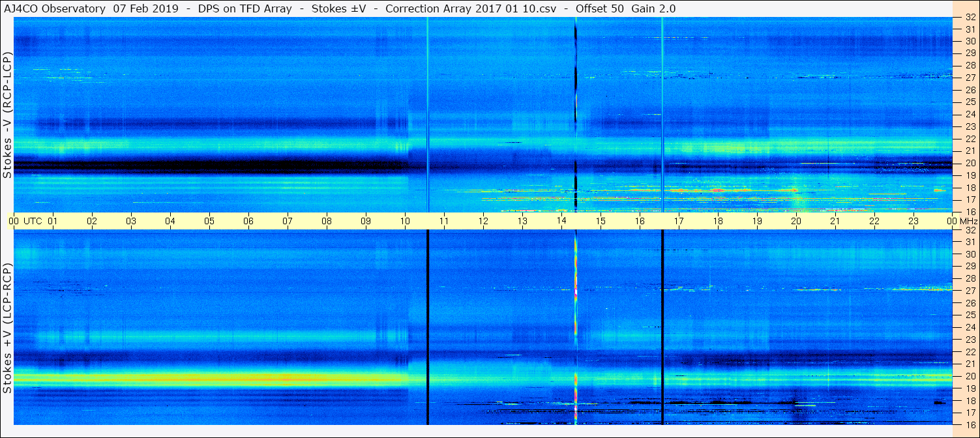Click the 27 frequency tick of Stokes +V panel
The width and height of the screenshot is (980, 438).
(x=970, y=291)
